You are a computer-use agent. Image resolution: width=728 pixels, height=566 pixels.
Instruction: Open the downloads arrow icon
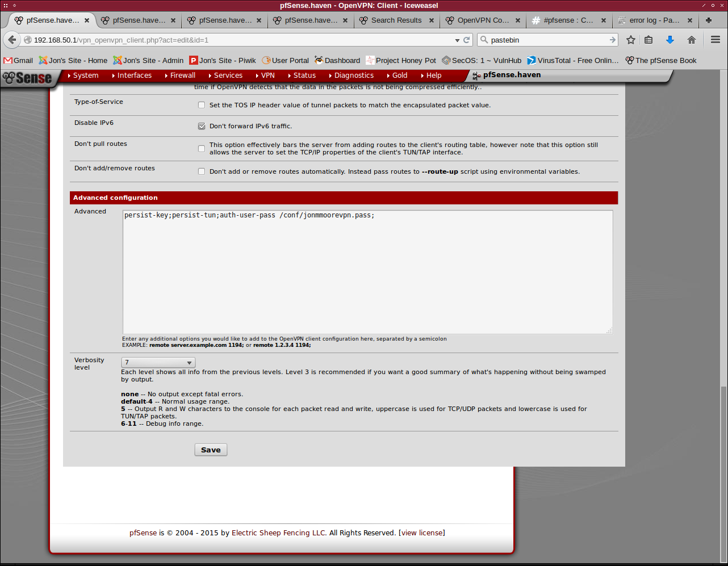pos(670,40)
